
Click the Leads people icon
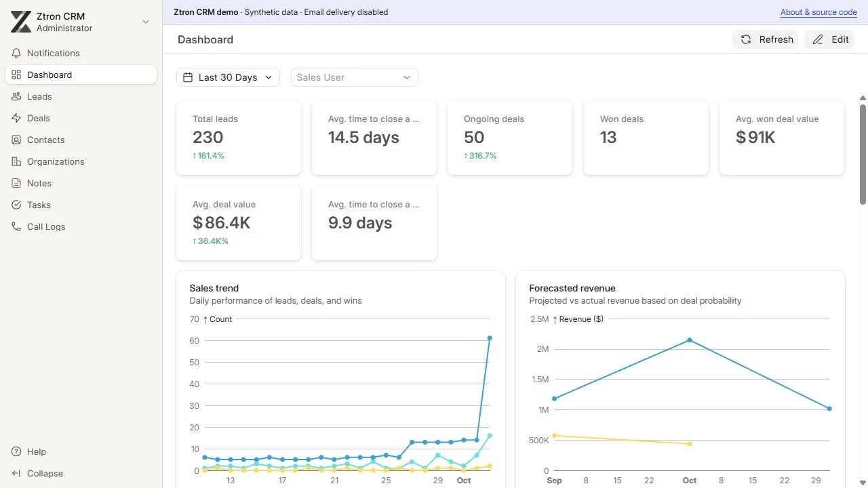[x=16, y=96]
